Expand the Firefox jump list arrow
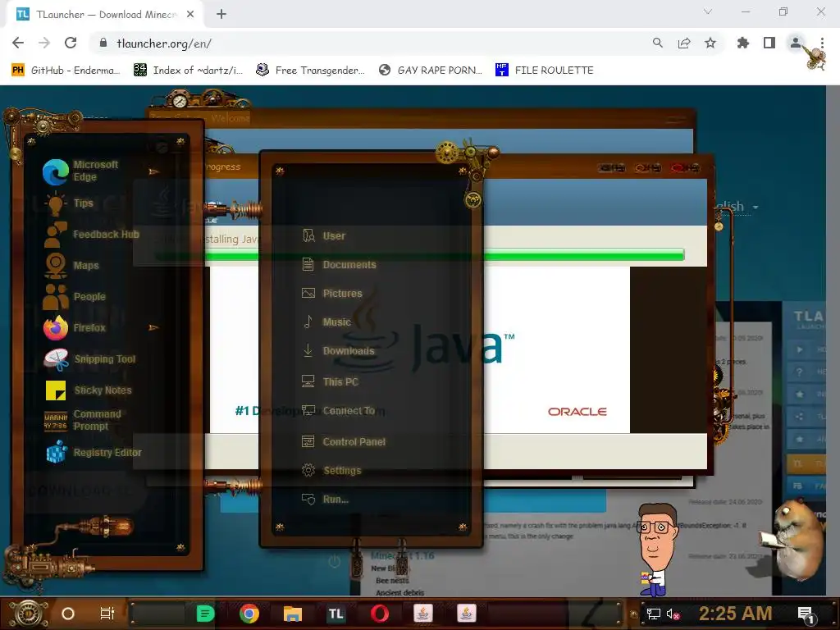The height and width of the screenshot is (630, 840). click(x=153, y=327)
